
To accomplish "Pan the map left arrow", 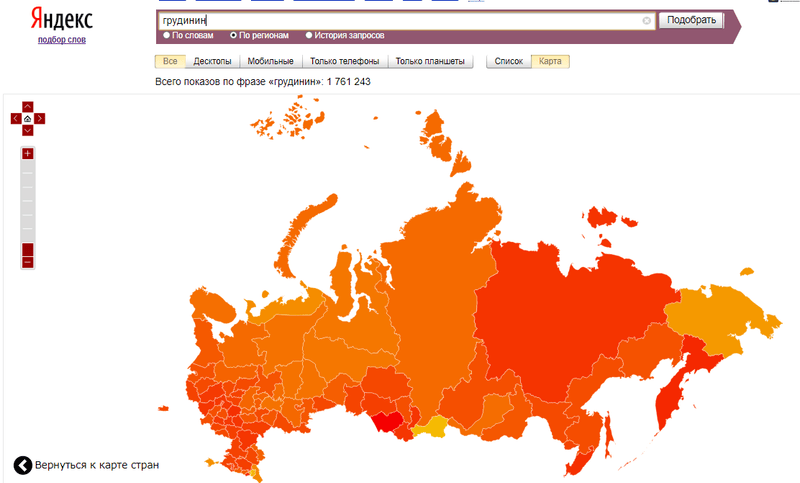I will (16, 118).
